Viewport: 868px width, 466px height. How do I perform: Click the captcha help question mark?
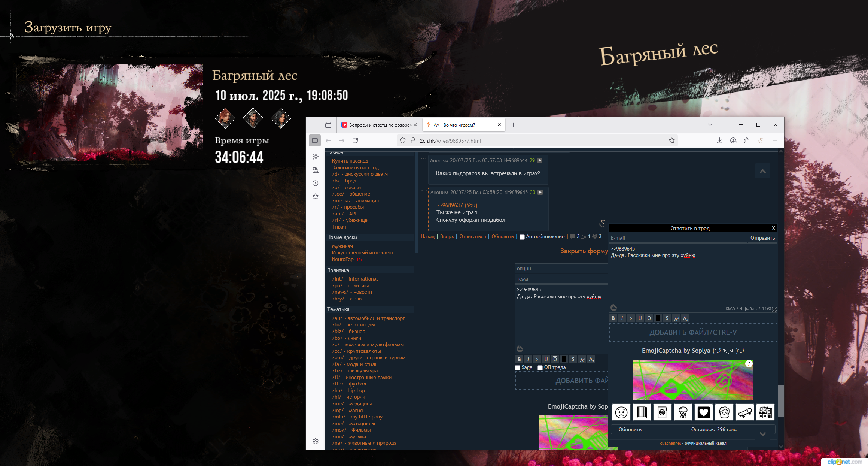point(749,363)
